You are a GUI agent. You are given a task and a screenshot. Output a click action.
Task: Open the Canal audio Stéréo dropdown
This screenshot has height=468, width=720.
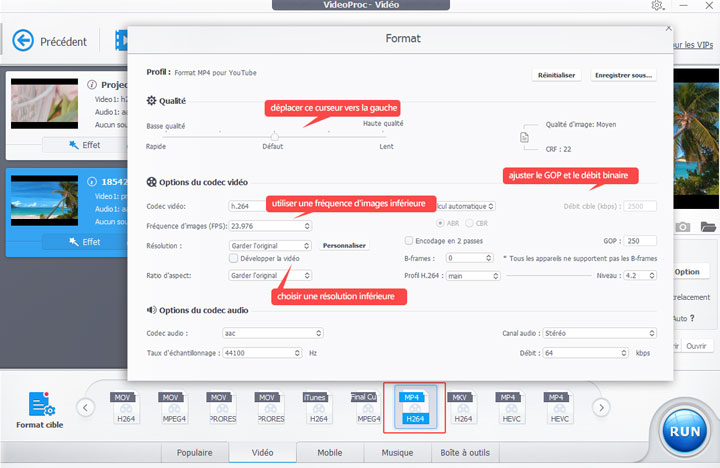(x=599, y=333)
